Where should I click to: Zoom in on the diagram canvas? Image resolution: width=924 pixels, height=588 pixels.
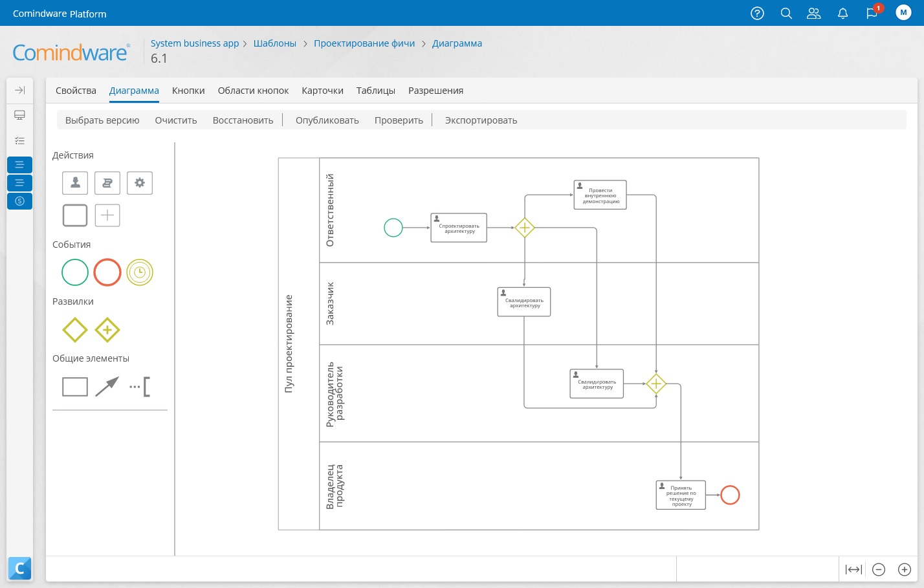click(904, 569)
